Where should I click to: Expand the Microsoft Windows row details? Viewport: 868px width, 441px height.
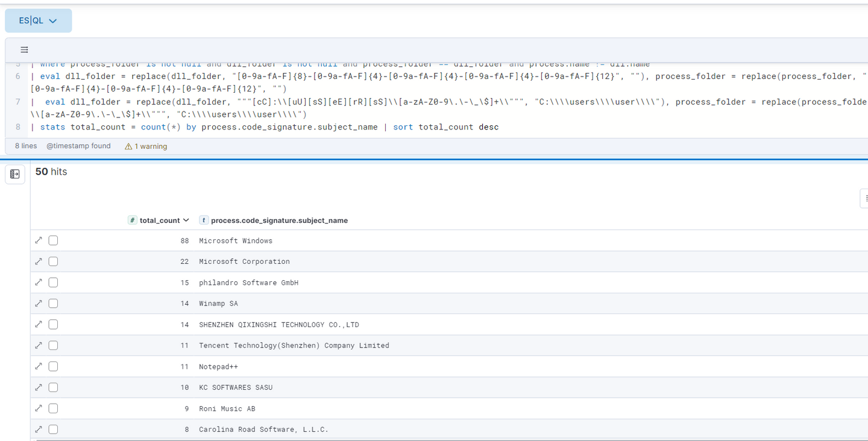39,240
